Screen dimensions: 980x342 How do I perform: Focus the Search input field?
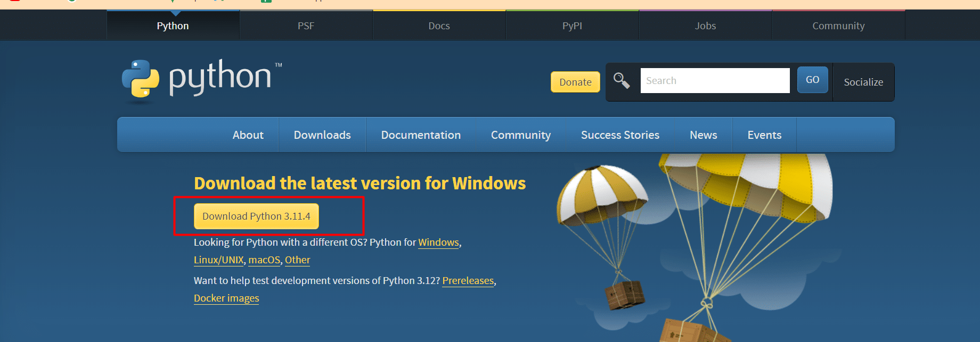(x=715, y=80)
